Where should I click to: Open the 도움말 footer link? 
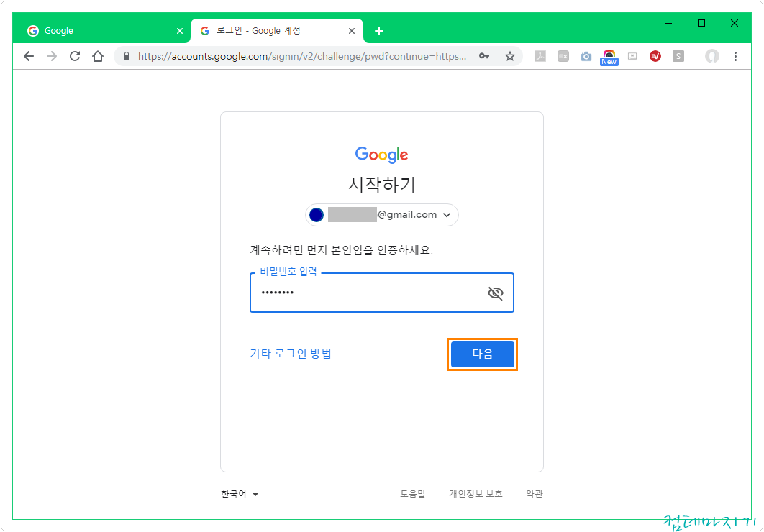[x=413, y=494]
